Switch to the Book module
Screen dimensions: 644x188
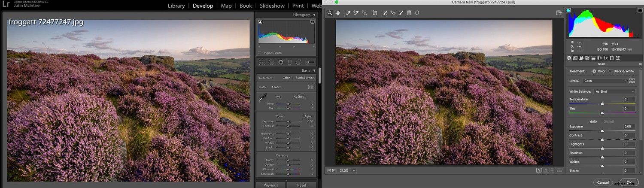[x=246, y=6]
